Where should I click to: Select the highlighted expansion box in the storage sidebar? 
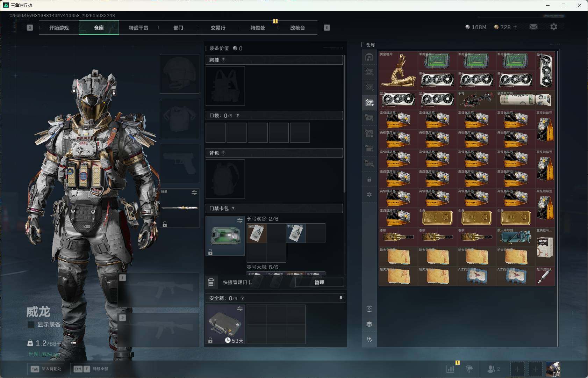[x=369, y=102]
